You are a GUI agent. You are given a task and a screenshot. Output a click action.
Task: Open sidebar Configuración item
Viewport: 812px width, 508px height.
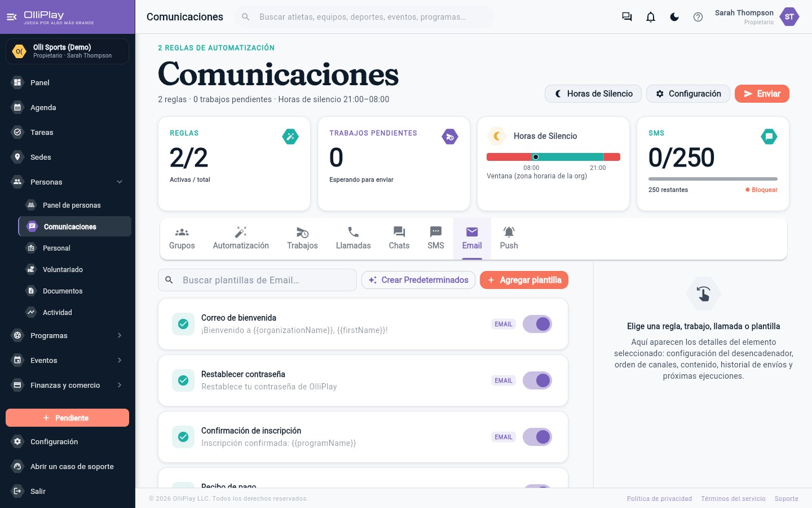point(67,441)
